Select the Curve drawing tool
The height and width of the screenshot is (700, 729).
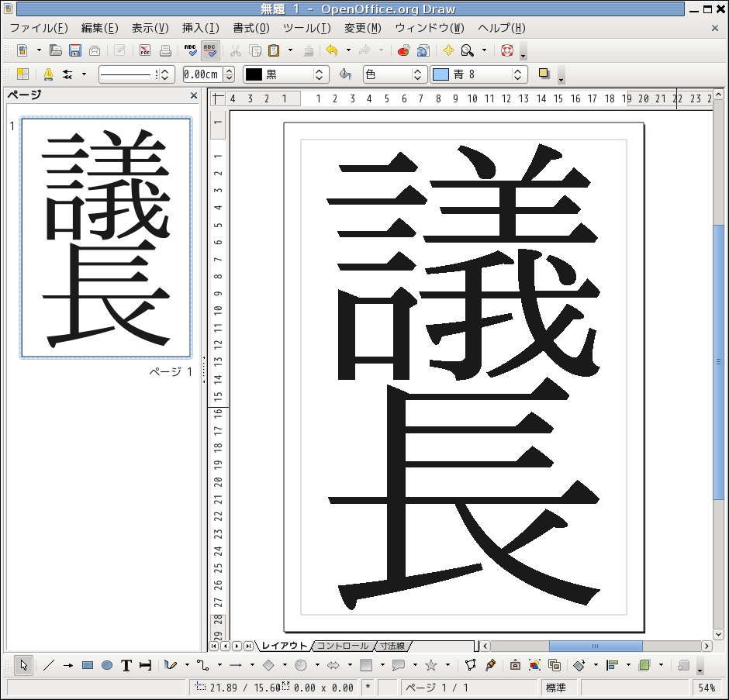pyautogui.click(x=171, y=665)
